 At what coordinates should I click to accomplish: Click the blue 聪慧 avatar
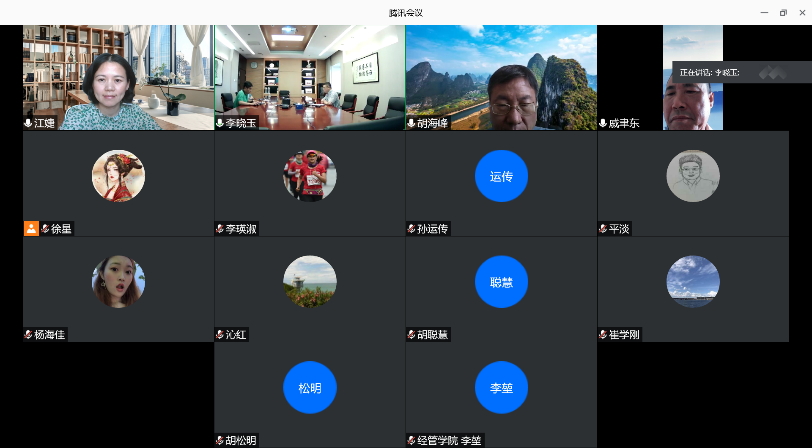tap(501, 282)
